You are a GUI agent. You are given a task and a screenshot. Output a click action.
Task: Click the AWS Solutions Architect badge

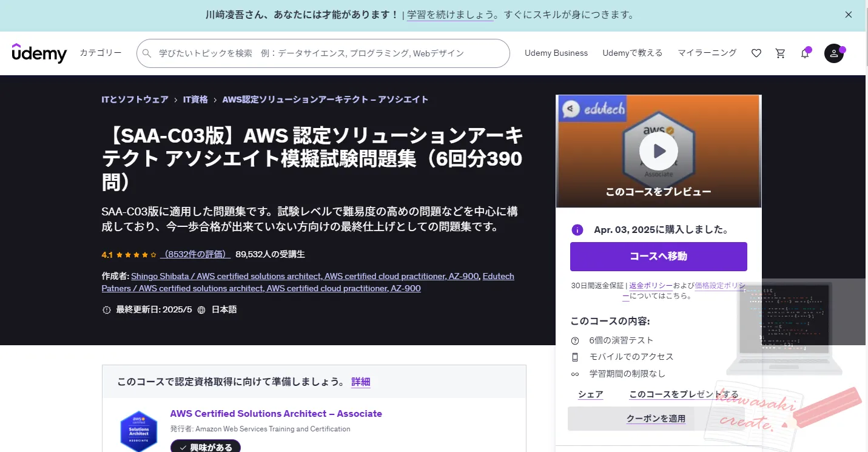[139, 431]
